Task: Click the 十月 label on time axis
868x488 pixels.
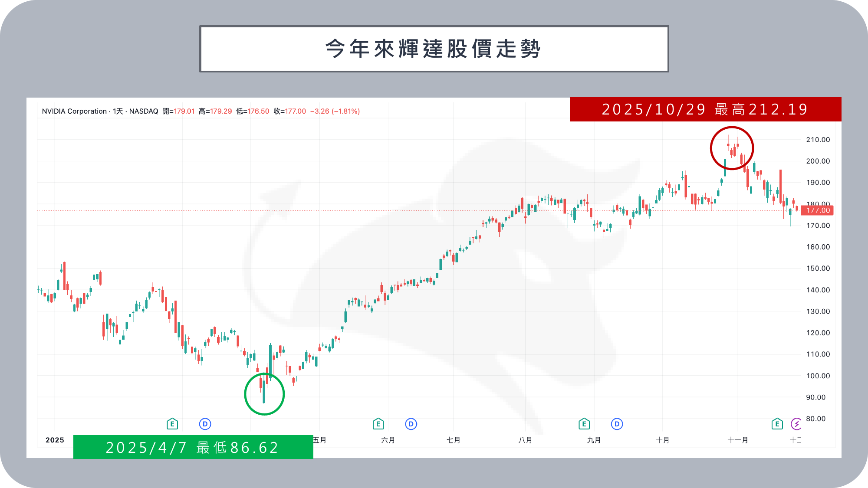Action: tap(662, 440)
